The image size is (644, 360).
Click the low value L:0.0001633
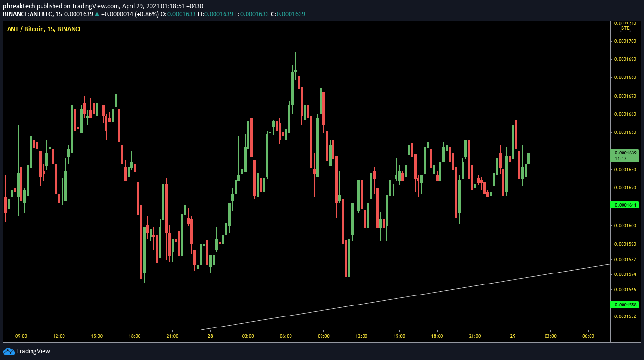point(252,14)
